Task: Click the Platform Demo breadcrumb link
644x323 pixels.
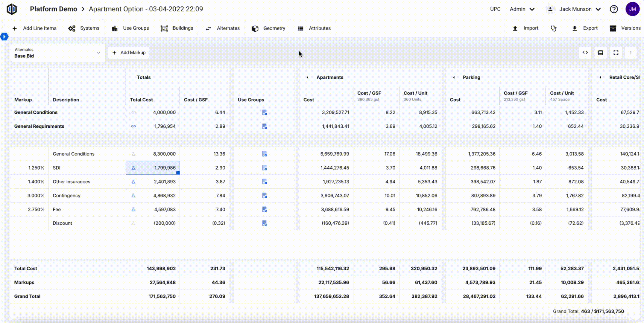Action: tap(53, 9)
